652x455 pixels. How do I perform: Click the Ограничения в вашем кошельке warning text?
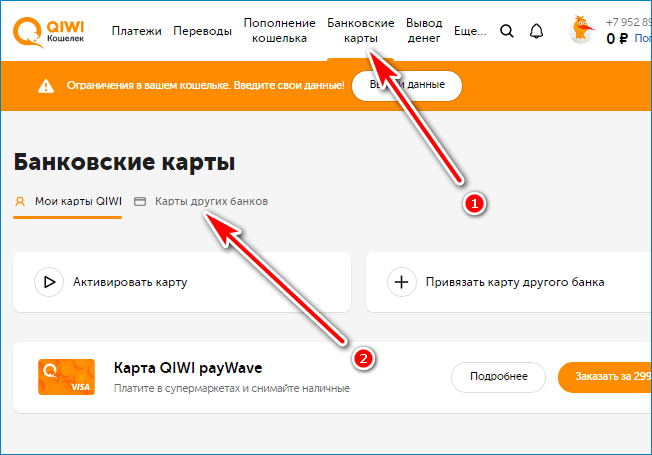click(205, 86)
